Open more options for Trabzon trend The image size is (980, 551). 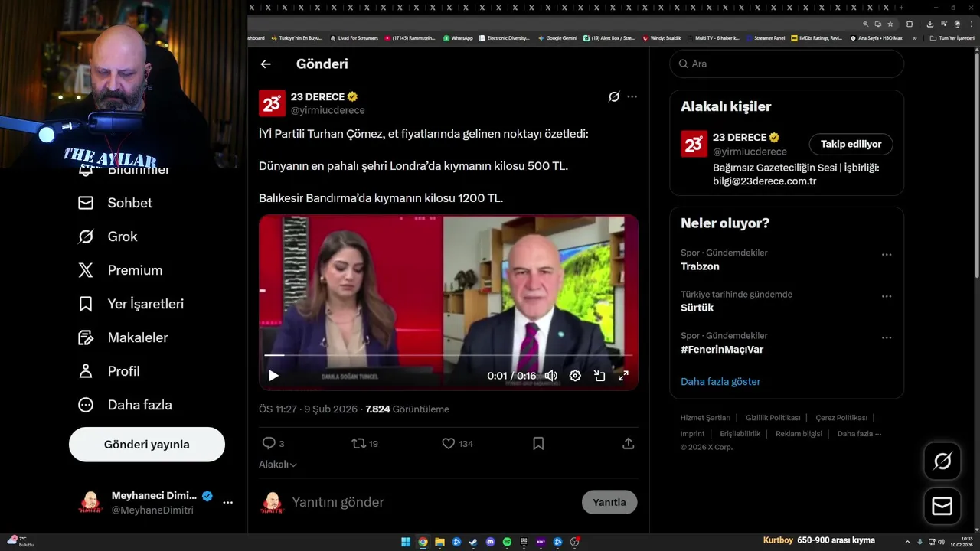tap(887, 255)
